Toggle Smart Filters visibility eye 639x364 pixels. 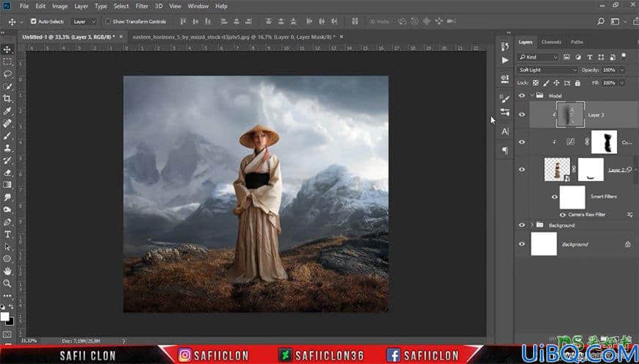pos(555,197)
